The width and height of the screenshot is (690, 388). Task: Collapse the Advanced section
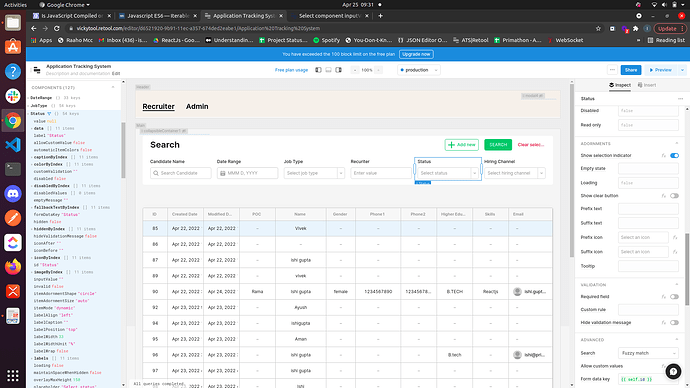677,340
